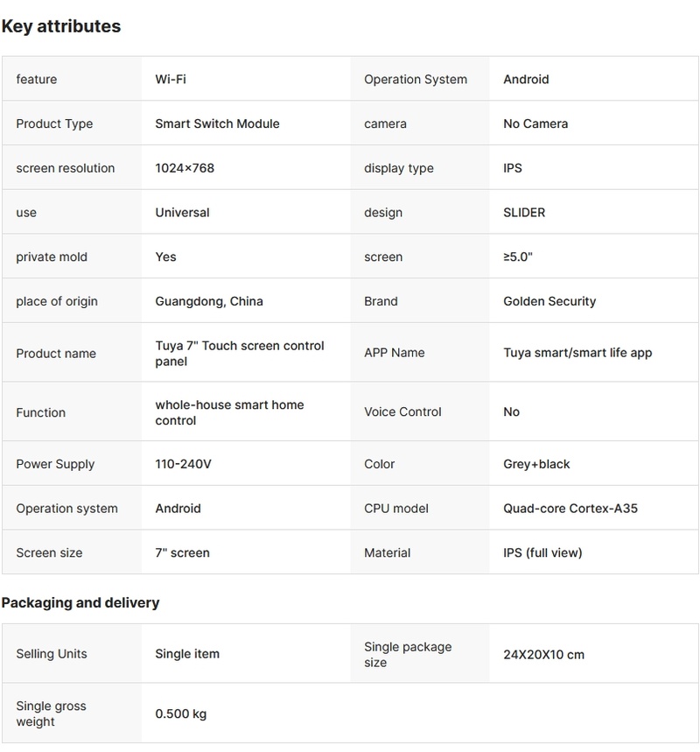Click the SLIDER design value
The image size is (700, 752).
(524, 213)
